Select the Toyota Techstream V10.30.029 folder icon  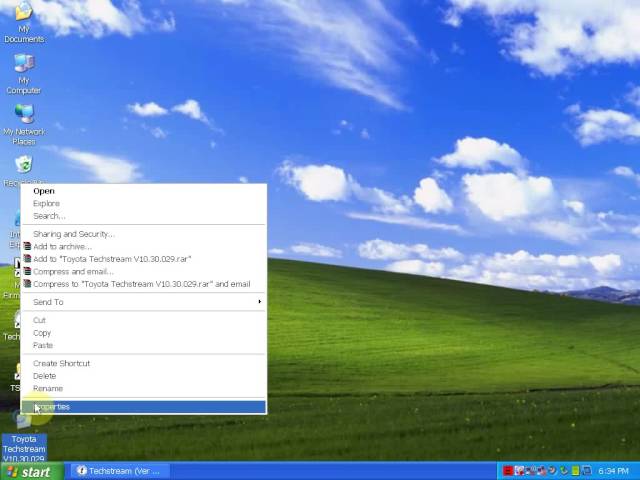pos(24,438)
